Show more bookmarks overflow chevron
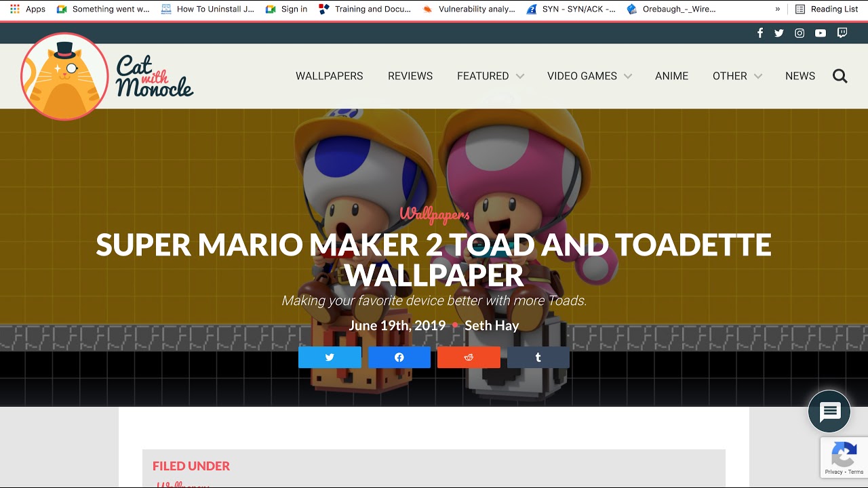The height and width of the screenshot is (488, 868). tap(777, 9)
